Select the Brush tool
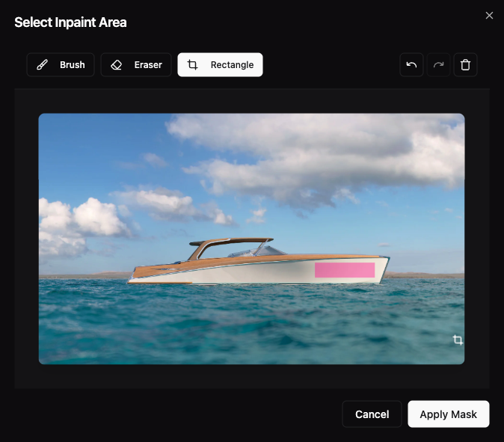Image resolution: width=504 pixels, height=442 pixels. [61, 65]
